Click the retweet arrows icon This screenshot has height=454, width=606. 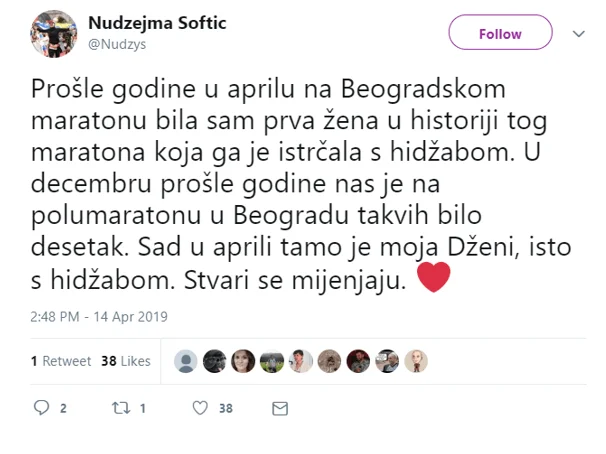click(121, 408)
